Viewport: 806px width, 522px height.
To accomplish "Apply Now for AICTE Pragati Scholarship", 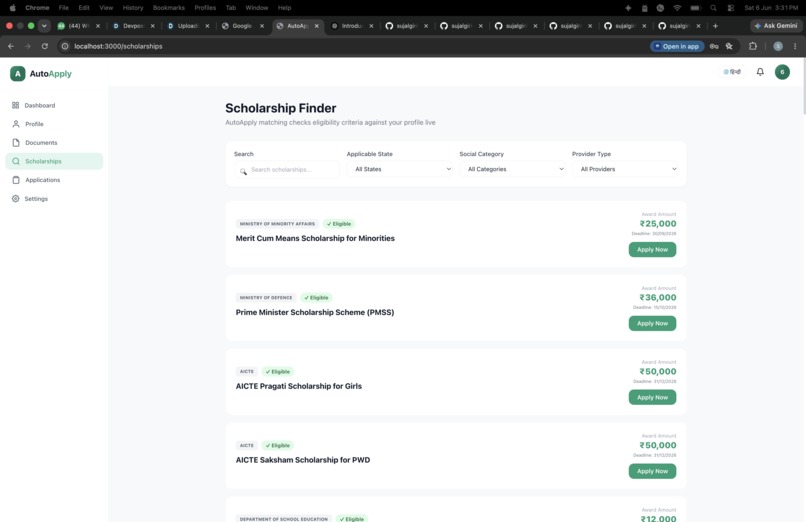I will [x=652, y=397].
